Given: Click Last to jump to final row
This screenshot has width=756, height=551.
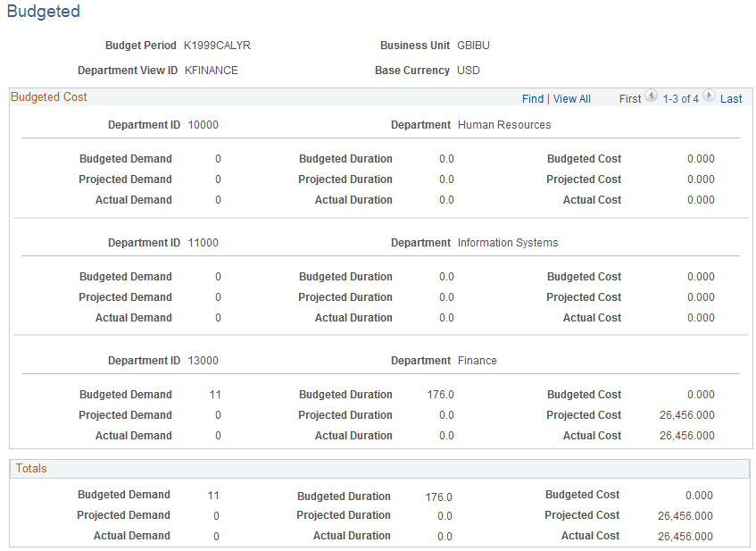Looking at the screenshot, I should (732, 98).
